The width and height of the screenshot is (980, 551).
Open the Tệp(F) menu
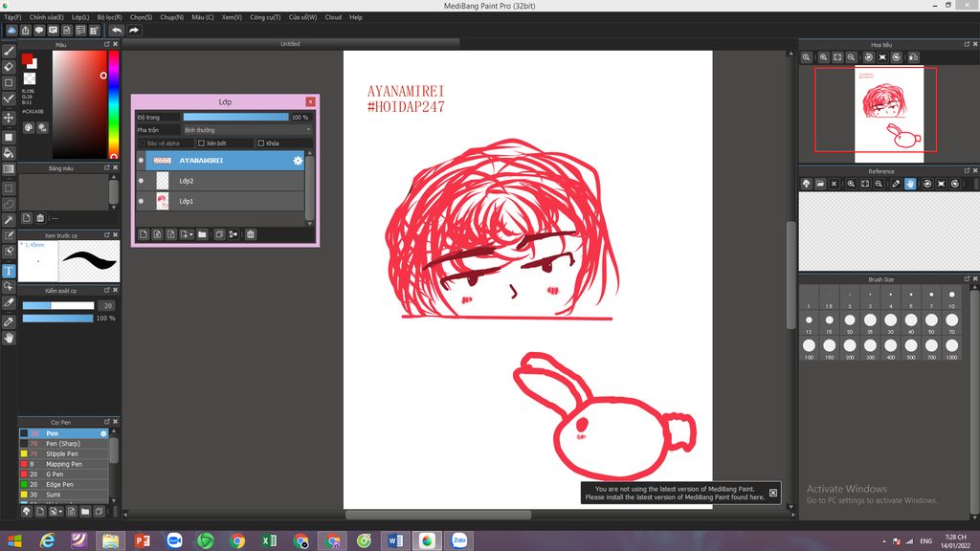pos(12,17)
